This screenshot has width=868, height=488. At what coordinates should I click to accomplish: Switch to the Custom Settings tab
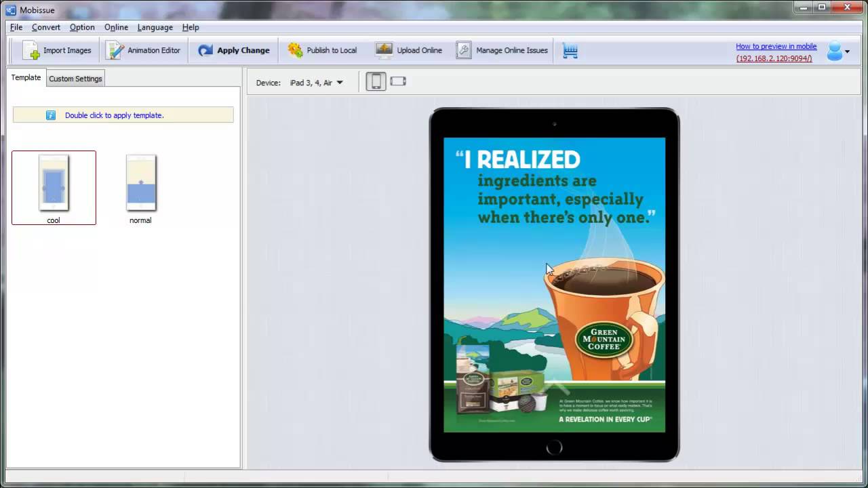[75, 79]
